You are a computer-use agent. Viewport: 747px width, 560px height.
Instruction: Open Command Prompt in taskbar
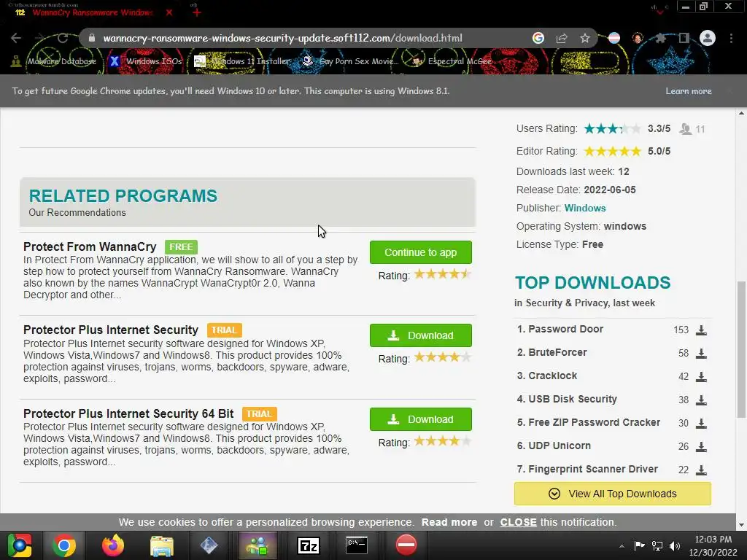coord(357,545)
